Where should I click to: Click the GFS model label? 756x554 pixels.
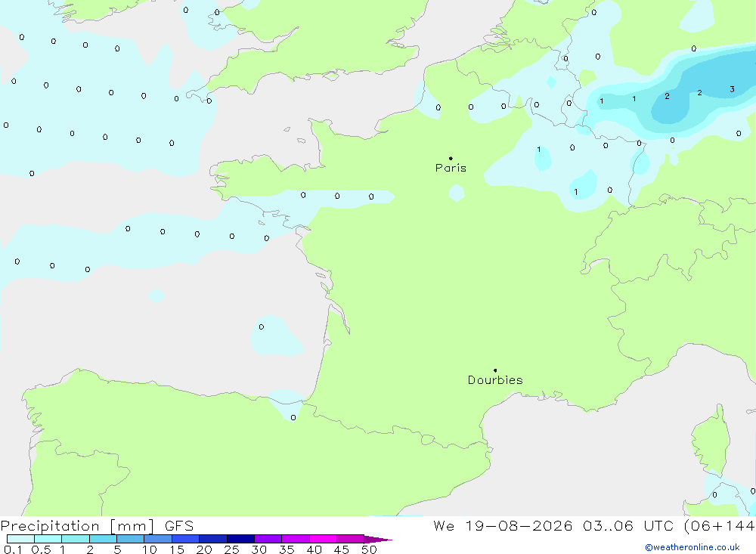tap(179, 526)
